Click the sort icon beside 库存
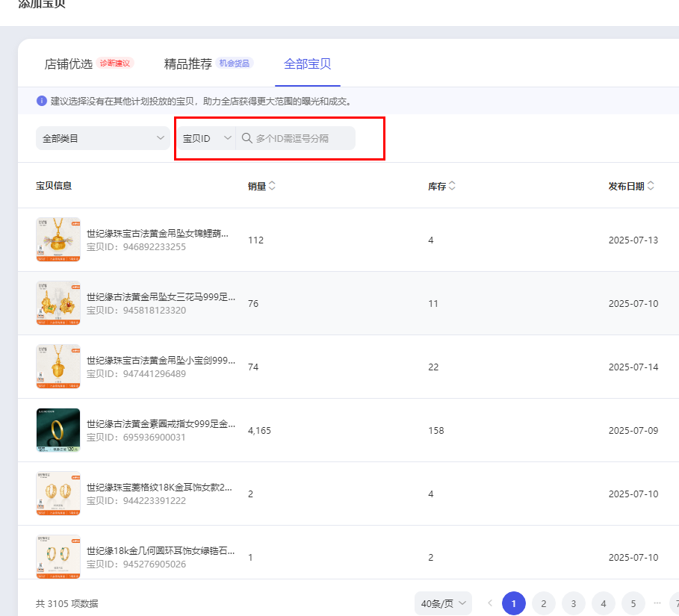 point(452,186)
